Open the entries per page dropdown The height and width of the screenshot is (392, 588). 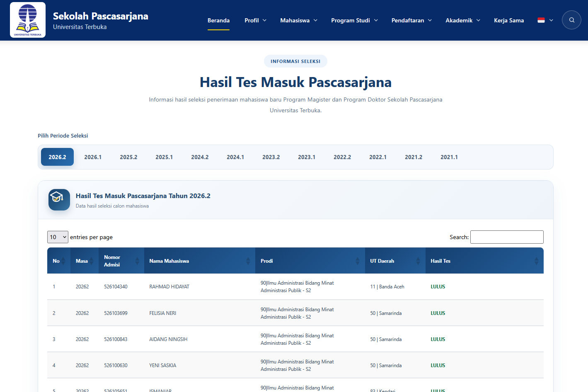(x=58, y=237)
